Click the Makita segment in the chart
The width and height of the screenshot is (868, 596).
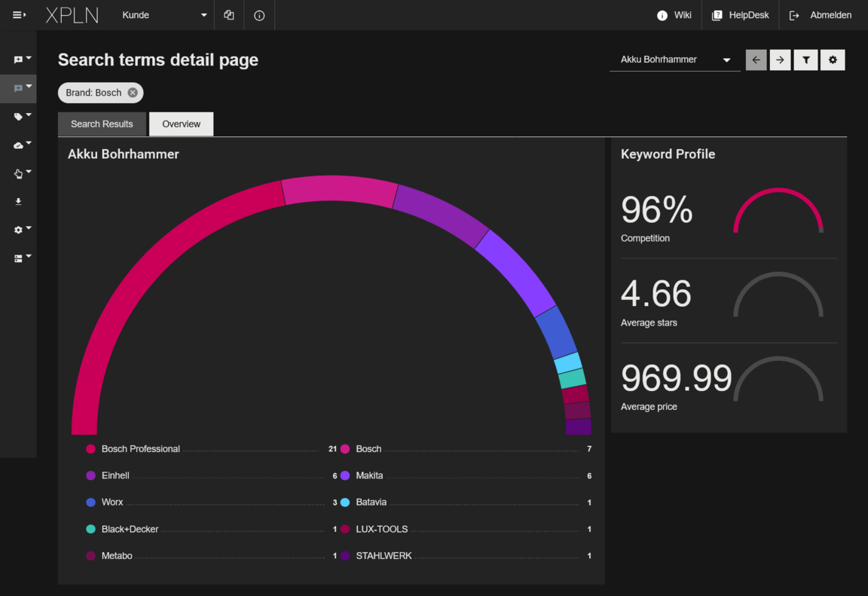[518, 271]
